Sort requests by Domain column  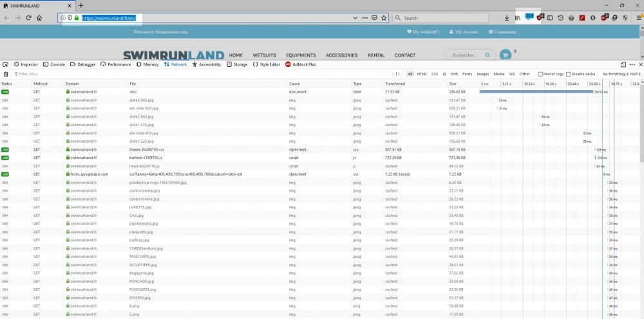click(x=96, y=84)
